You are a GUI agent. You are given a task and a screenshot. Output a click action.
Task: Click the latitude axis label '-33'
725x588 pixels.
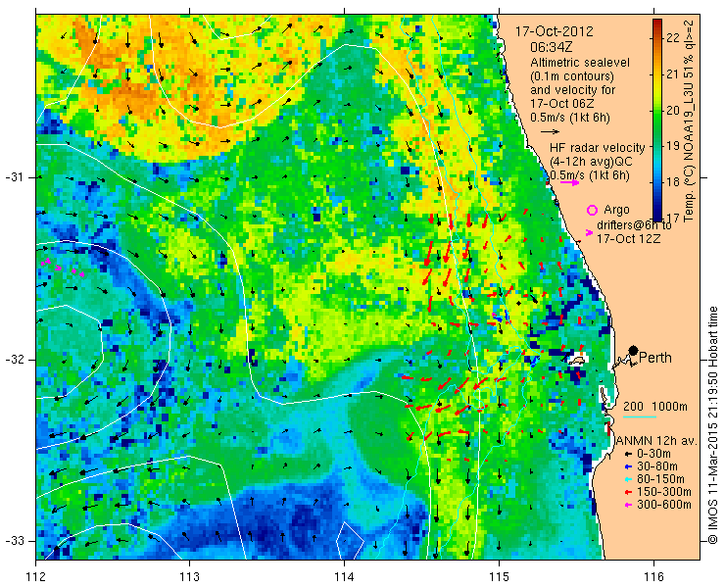click(15, 541)
